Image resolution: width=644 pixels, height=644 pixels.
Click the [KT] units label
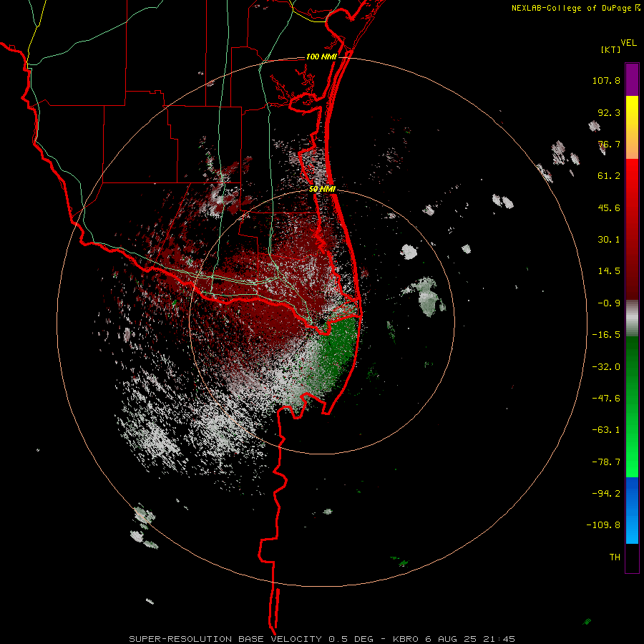pyautogui.click(x=611, y=49)
